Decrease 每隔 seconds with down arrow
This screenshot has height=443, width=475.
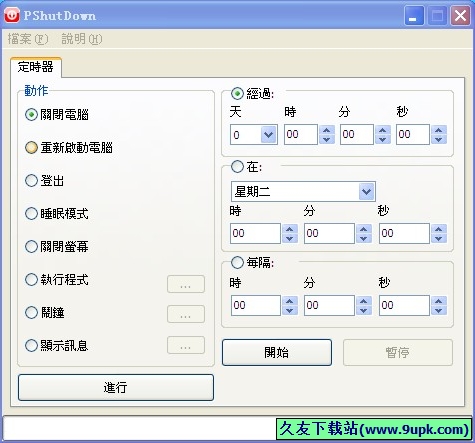coord(439,310)
